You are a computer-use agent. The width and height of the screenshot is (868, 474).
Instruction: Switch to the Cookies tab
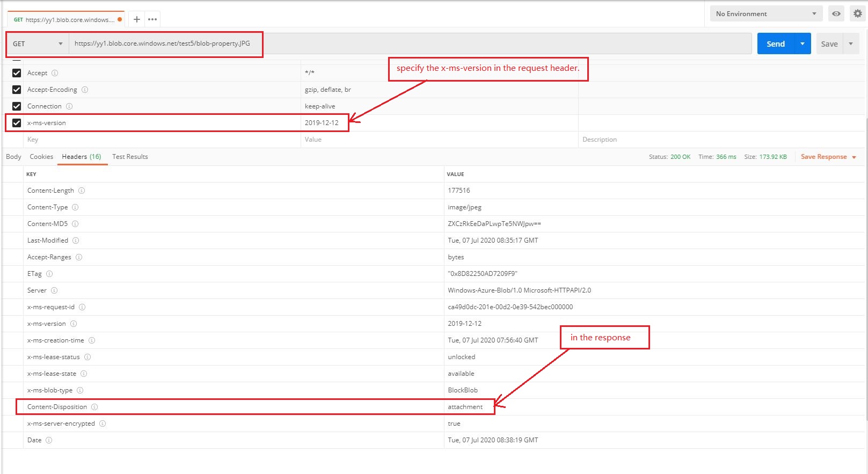coord(41,157)
